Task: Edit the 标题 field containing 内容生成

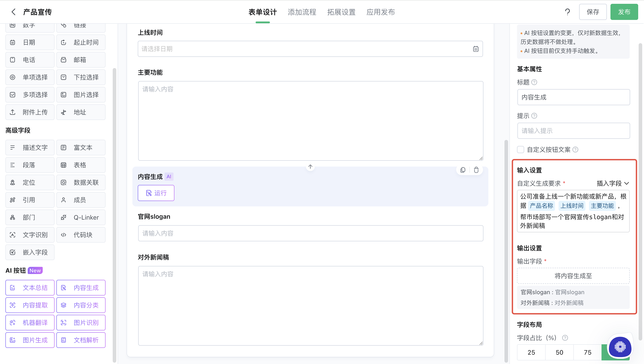Action: tap(574, 97)
